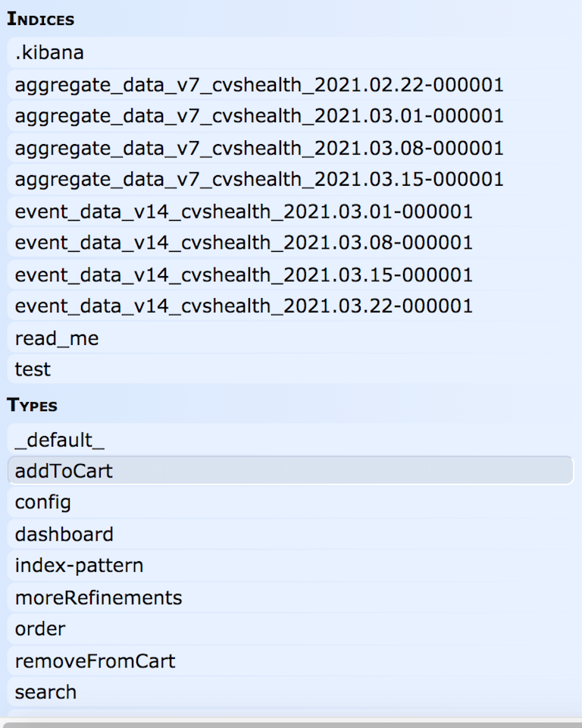
Task: Pick event_data_v14_cvshealth_2021.03.15-000001 index
Action: (x=290, y=275)
